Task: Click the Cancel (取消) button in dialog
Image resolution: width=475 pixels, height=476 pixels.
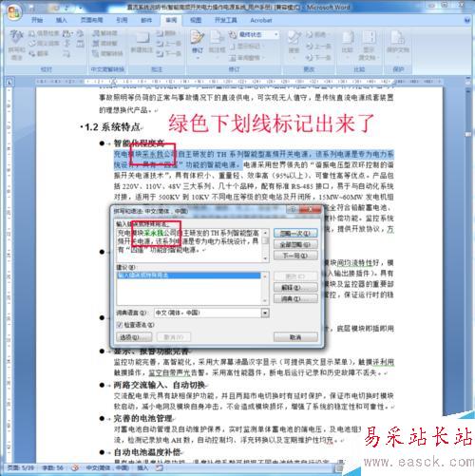Action: (295, 337)
